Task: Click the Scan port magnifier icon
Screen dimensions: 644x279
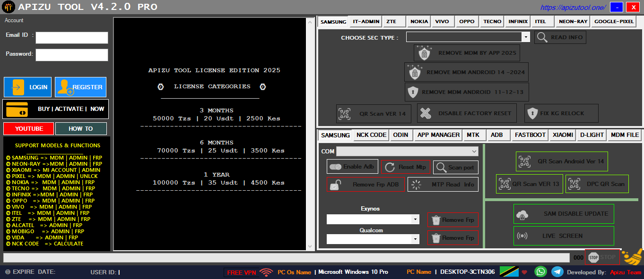Action: (440, 167)
